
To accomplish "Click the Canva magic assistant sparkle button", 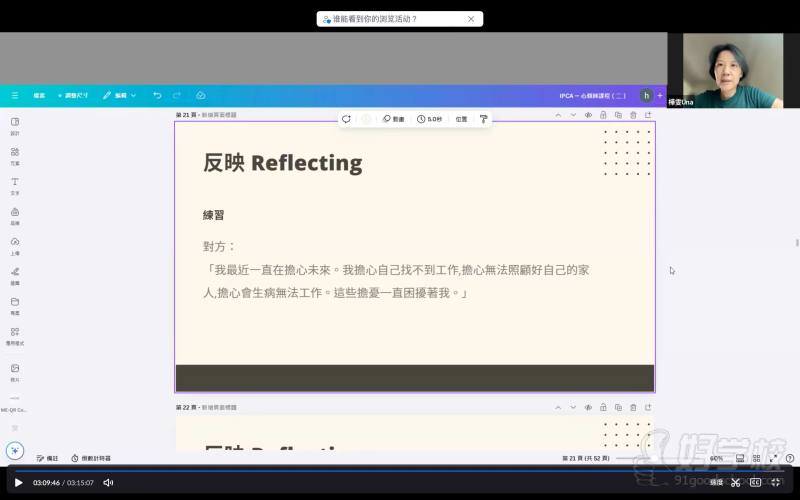I will pyautogui.click(x=15, y=451).
